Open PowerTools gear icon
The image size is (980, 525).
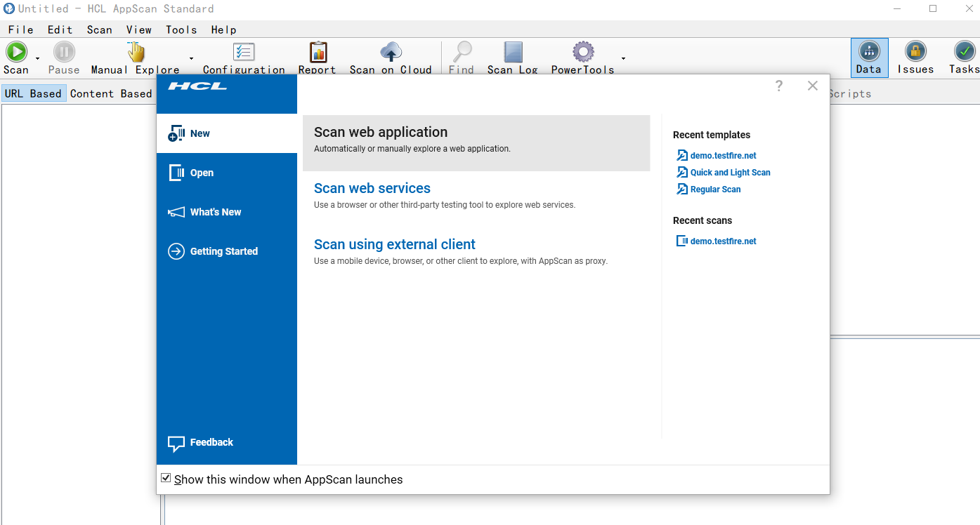pos(583,52)
